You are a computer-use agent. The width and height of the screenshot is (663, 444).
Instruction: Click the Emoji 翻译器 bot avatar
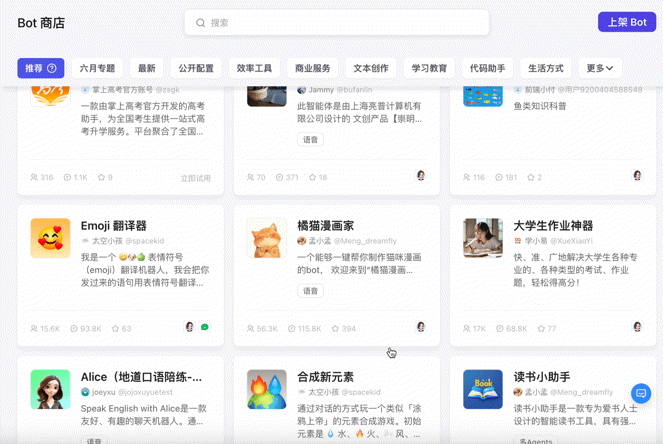click(x=50, y=238)
